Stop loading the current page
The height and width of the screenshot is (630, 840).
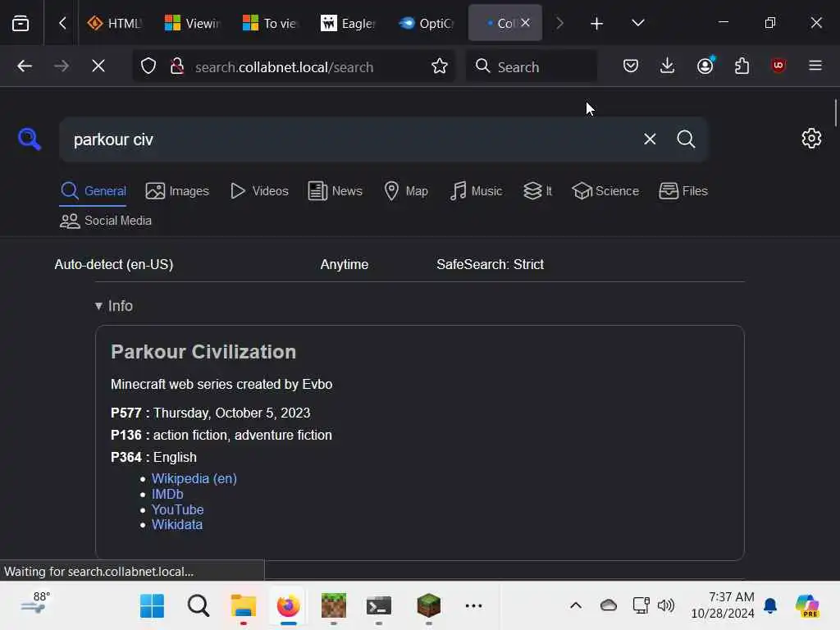[x=98, y=66]
